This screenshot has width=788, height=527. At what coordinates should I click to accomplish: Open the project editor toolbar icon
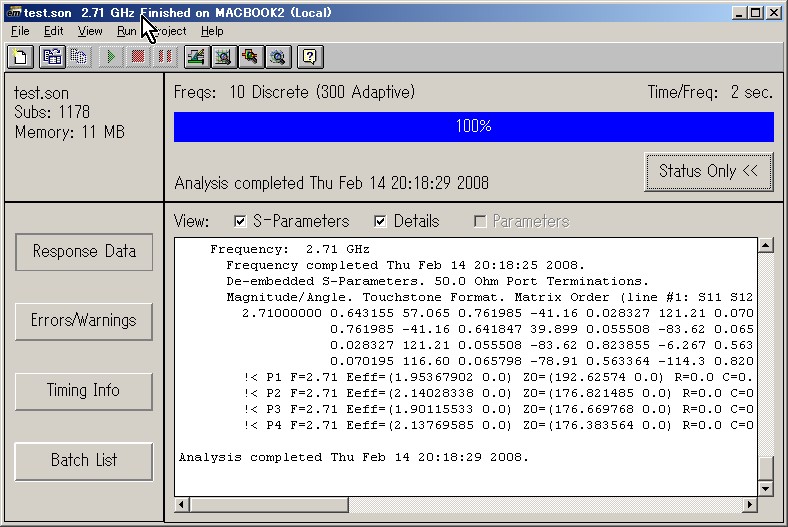pyautogui.click(x=196, y=56)
